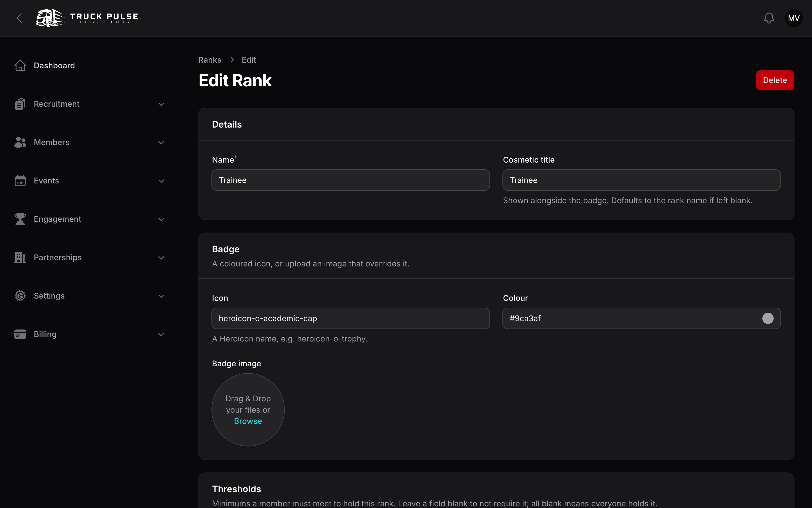Open the MV user avatar menu
Screen dimensions: 812x508
point(794,18)
